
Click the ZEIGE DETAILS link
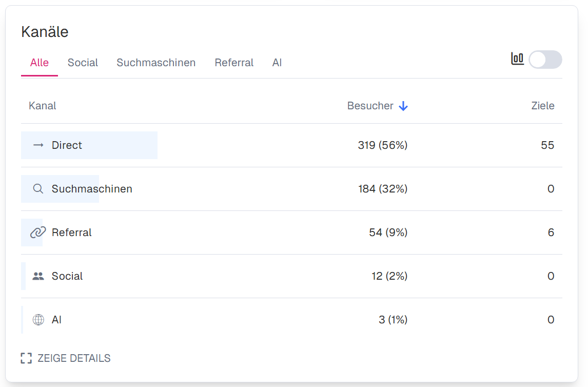(74, 358)
